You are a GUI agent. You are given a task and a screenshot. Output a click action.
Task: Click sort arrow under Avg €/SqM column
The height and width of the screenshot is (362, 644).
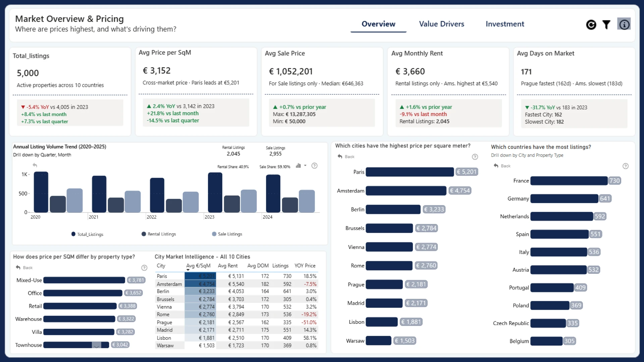click(188, 270)
